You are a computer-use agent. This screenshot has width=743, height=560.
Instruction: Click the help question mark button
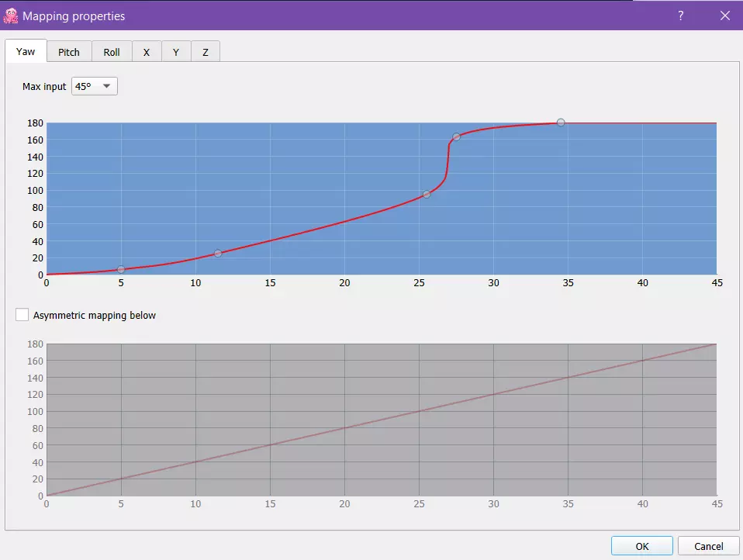tap(680, 16)
